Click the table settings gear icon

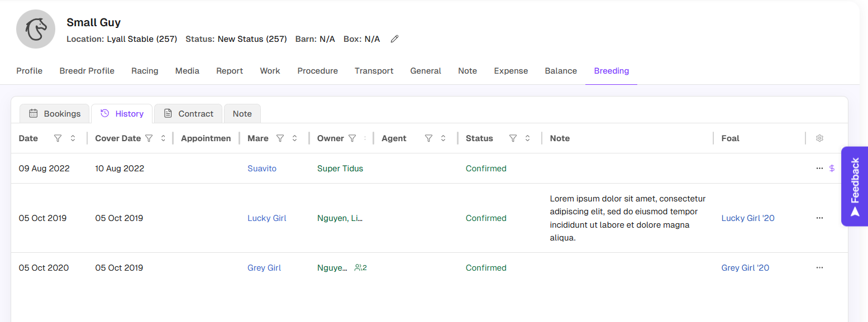[819, 138]
